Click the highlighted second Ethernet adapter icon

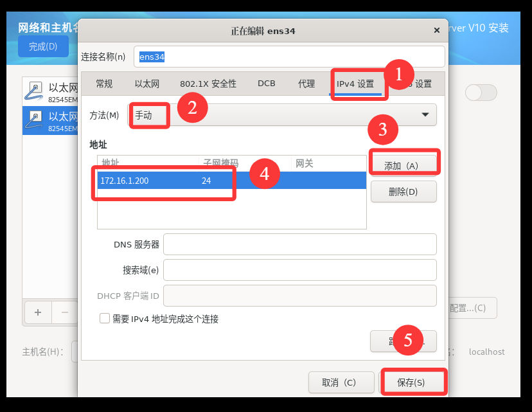pos(35,120)
